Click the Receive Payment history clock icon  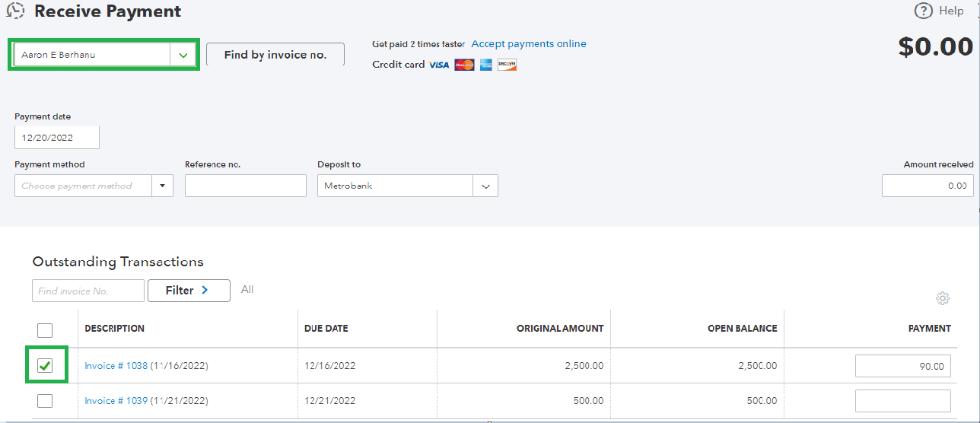point(15,11)
